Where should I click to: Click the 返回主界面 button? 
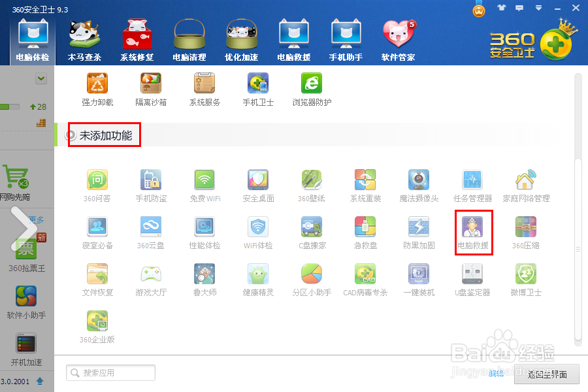pos(547,374)
